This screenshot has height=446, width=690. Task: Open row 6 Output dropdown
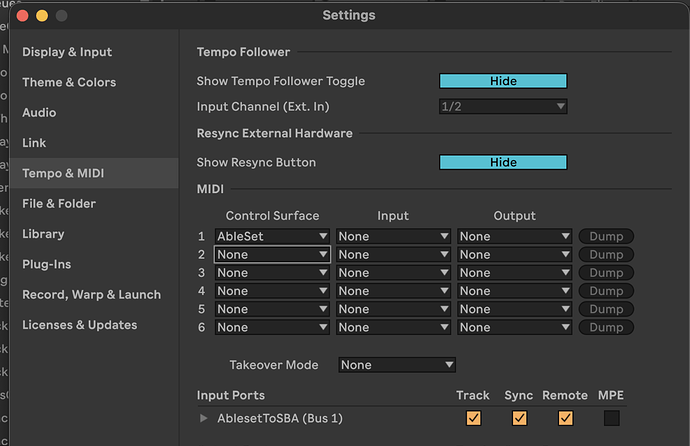click(514, 327)
